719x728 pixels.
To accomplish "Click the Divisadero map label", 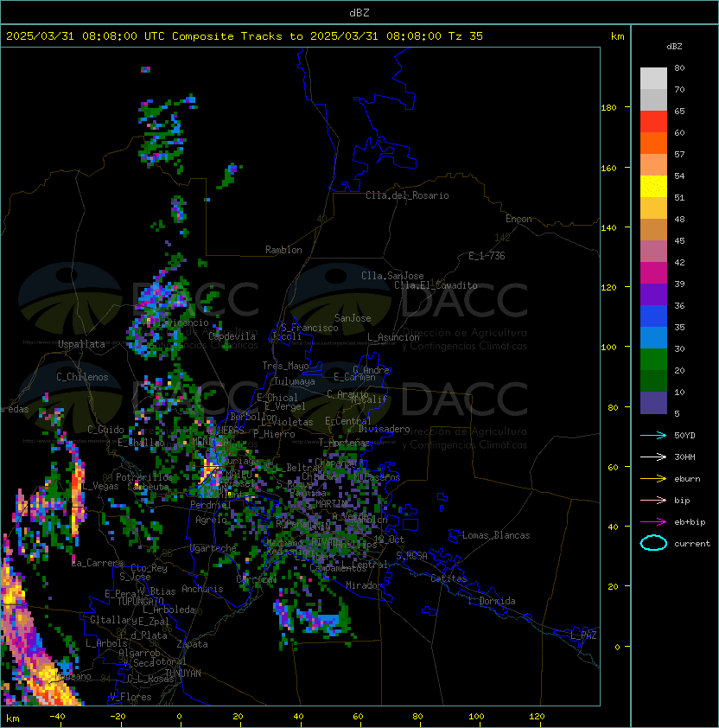I will click(385, 429).
